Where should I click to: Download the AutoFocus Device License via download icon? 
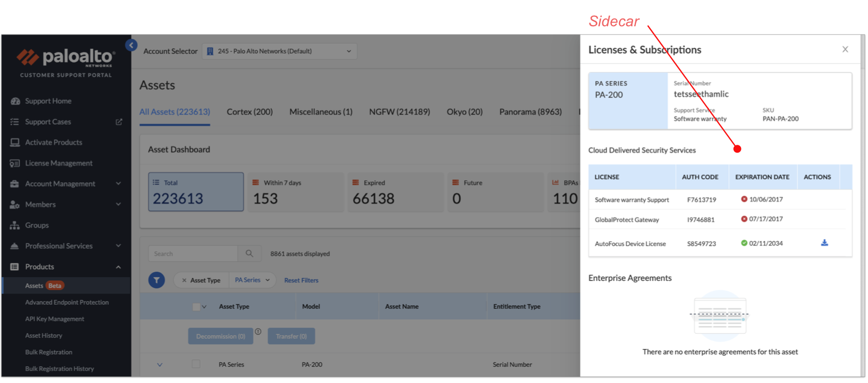824,243
